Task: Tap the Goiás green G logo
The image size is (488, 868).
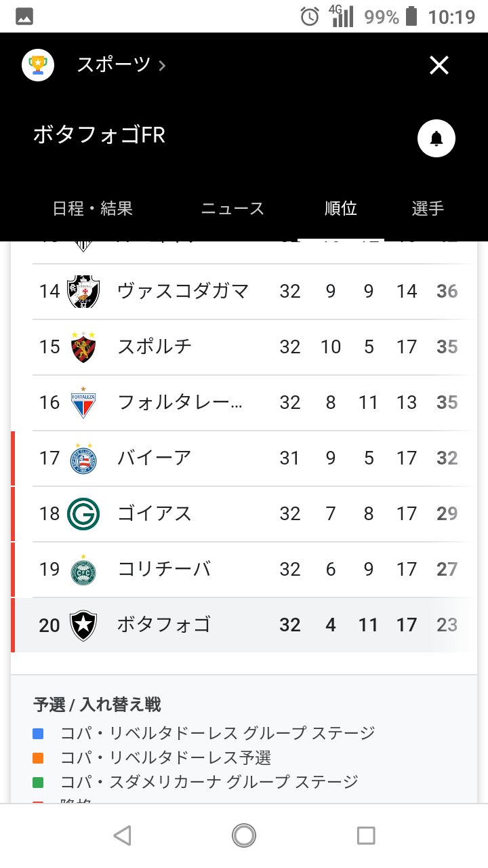Action: pyautogui.click(x=83, y=514)
